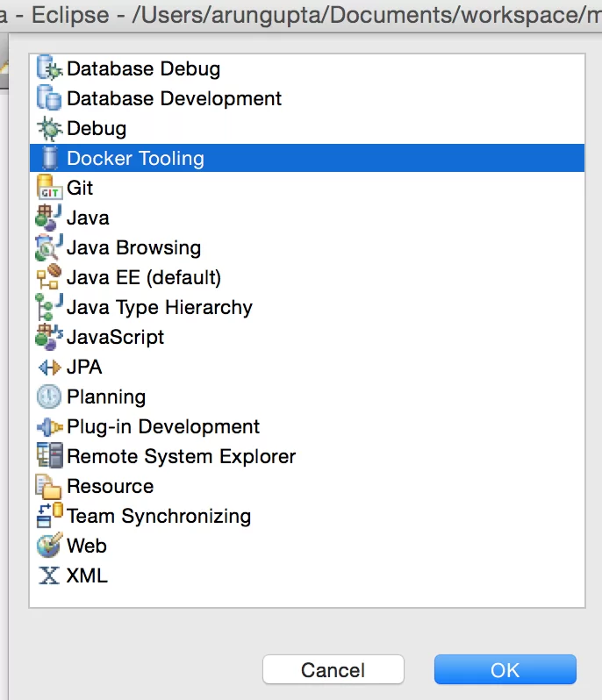Click the Debug bug icon
This screenshot has height=700, width=602.
tap(49, 128)
